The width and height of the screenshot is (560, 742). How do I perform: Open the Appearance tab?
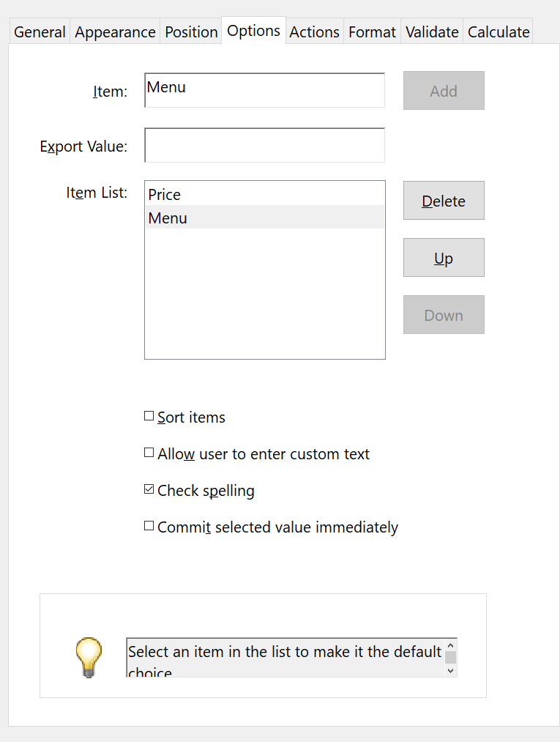(114, 31)
